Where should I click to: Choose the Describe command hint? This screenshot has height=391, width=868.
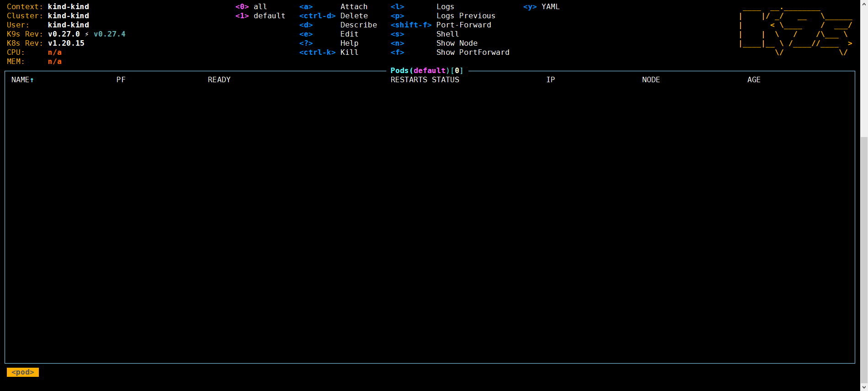tap(358, 25)
